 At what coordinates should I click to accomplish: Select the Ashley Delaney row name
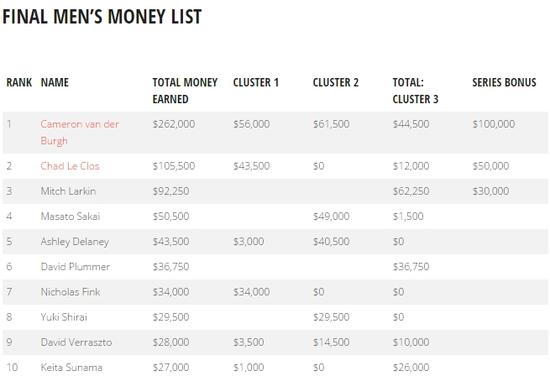[75, 242]
